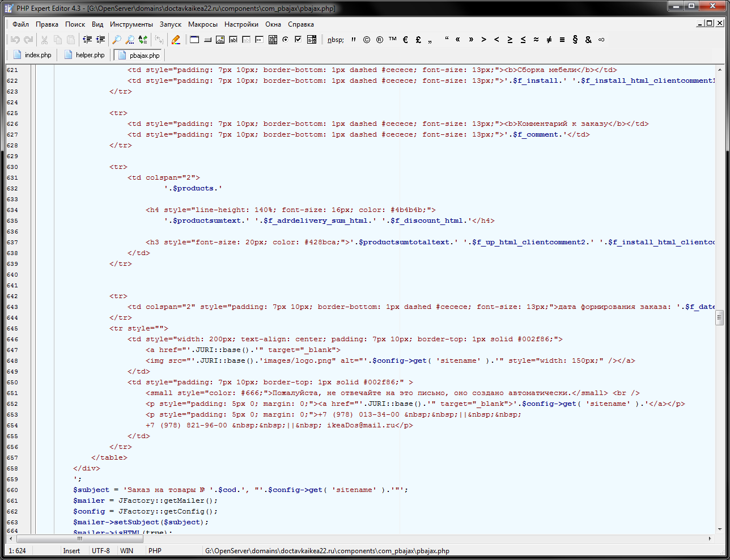Click the Replace icon with green arrows
Image resolution: width=730 pixels, height=560 pixels.
[x=143, y=40]
